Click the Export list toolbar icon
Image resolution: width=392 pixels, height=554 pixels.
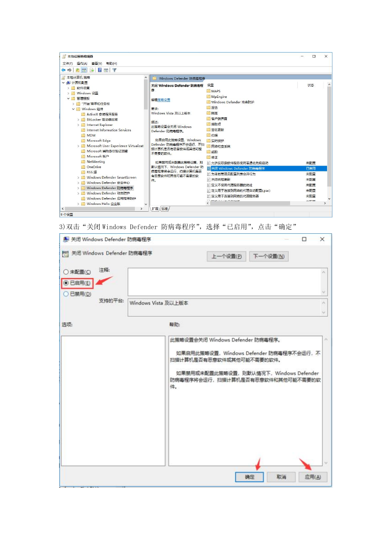click(x=92, y=70)
